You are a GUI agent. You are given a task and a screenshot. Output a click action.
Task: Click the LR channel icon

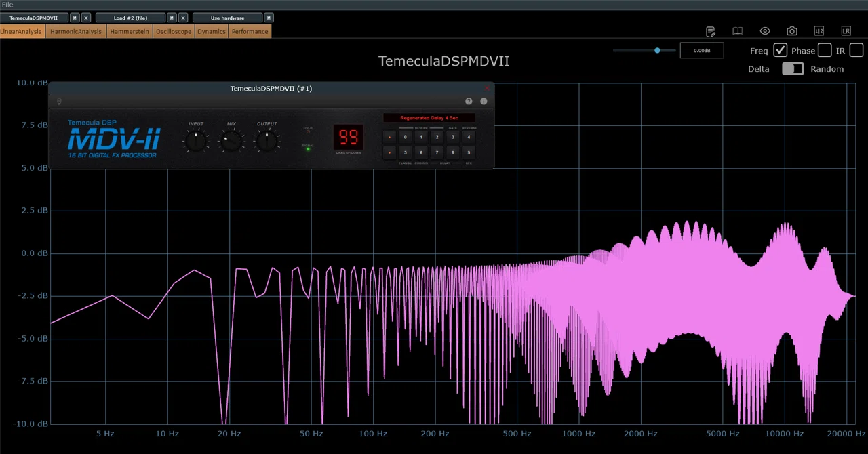[846, 31]
